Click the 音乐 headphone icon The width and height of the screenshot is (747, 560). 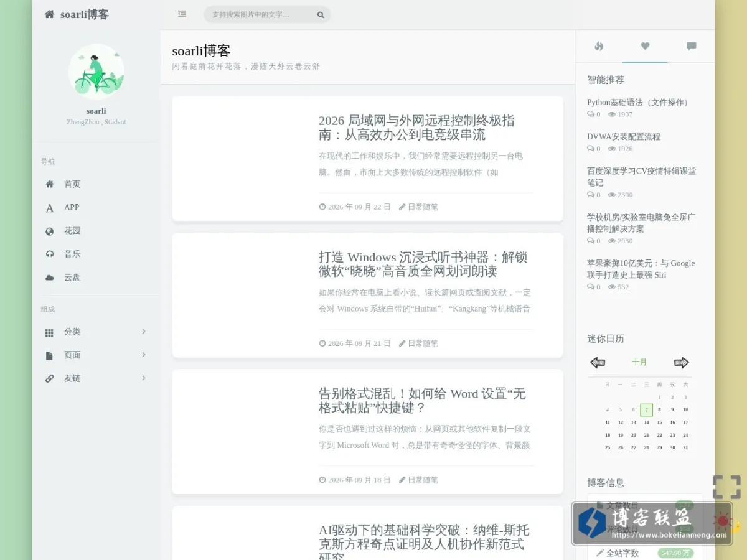[x=50, y=254]
